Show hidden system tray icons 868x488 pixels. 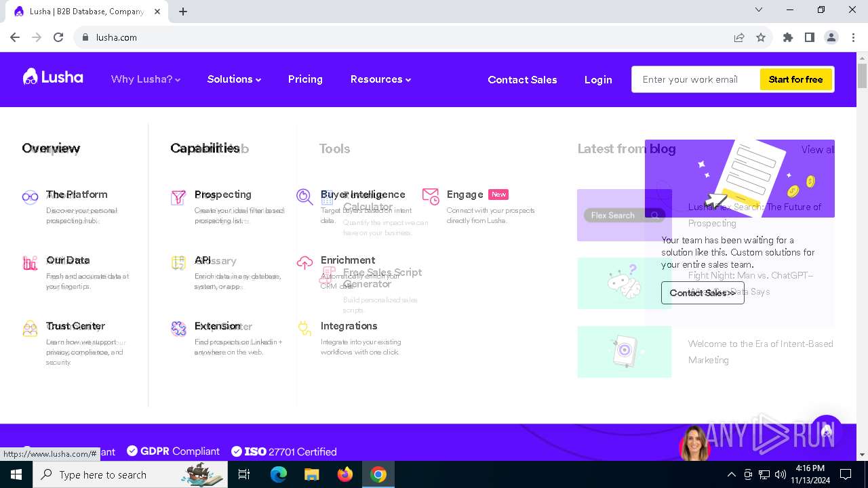click(x=731, y=474)
